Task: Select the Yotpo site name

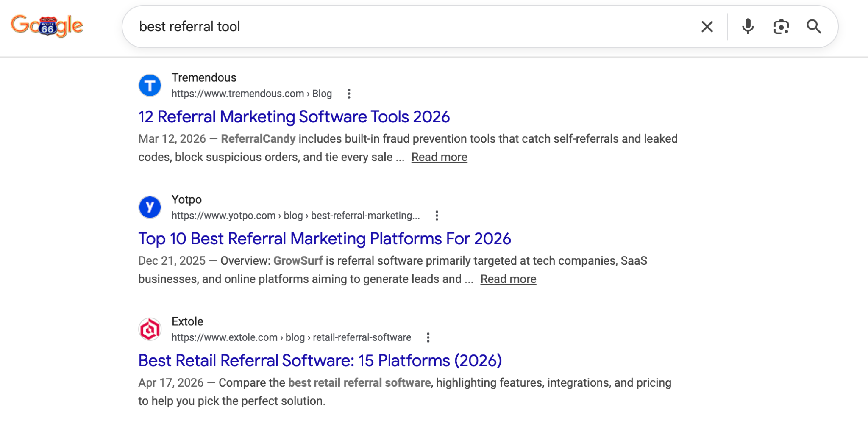Action: [186, 200]
